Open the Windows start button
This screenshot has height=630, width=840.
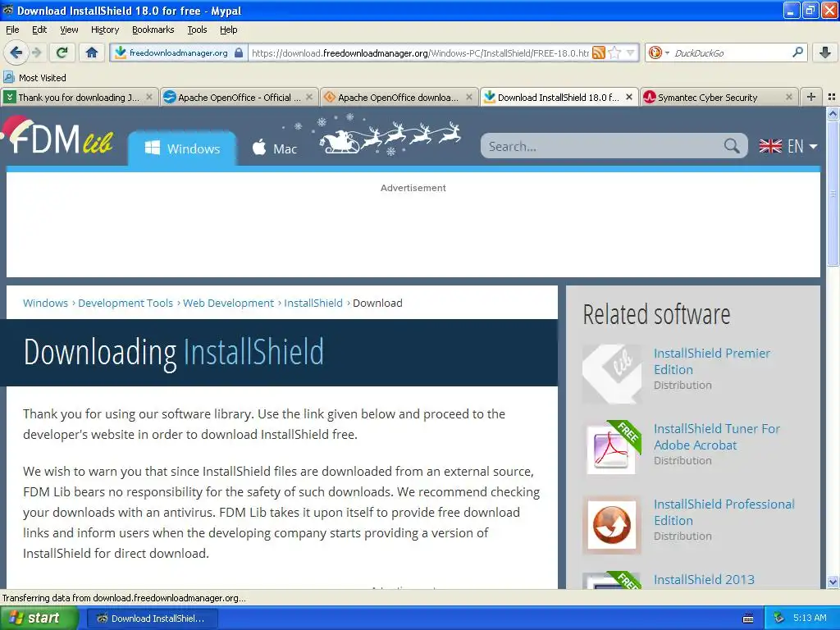[39, 618]
